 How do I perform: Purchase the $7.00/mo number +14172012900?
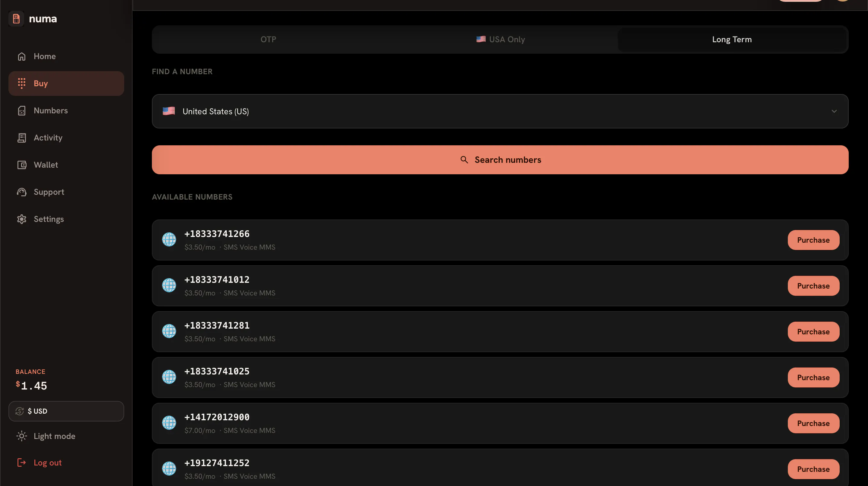pos(813,423)
